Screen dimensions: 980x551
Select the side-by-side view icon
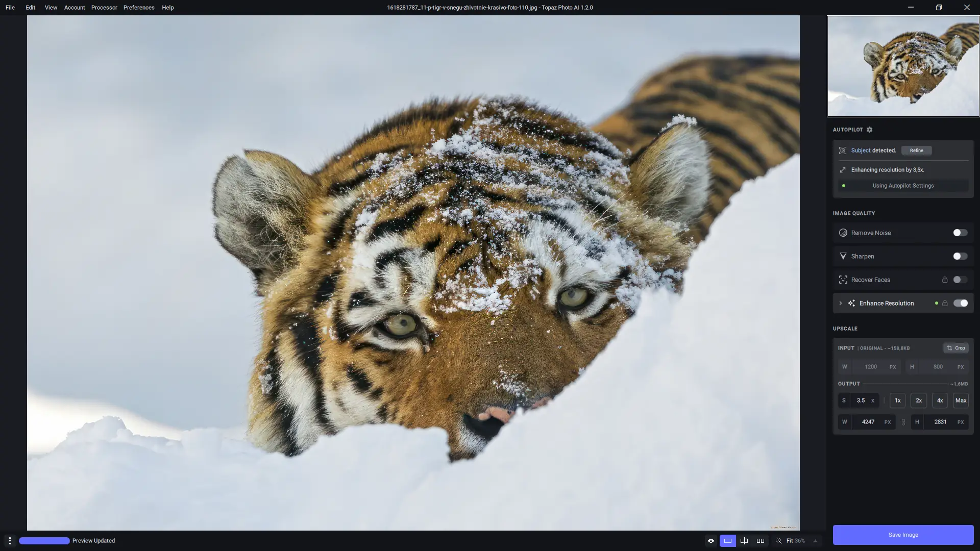point(761,541)
